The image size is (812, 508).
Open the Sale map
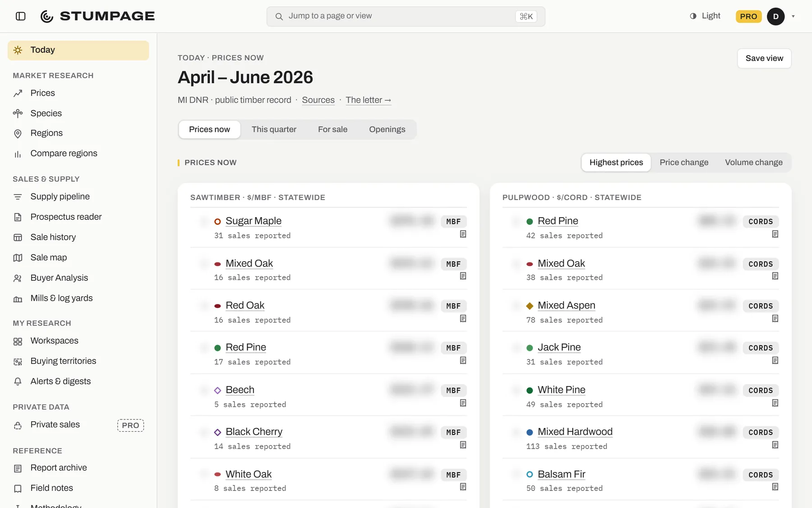click(78, 257)
